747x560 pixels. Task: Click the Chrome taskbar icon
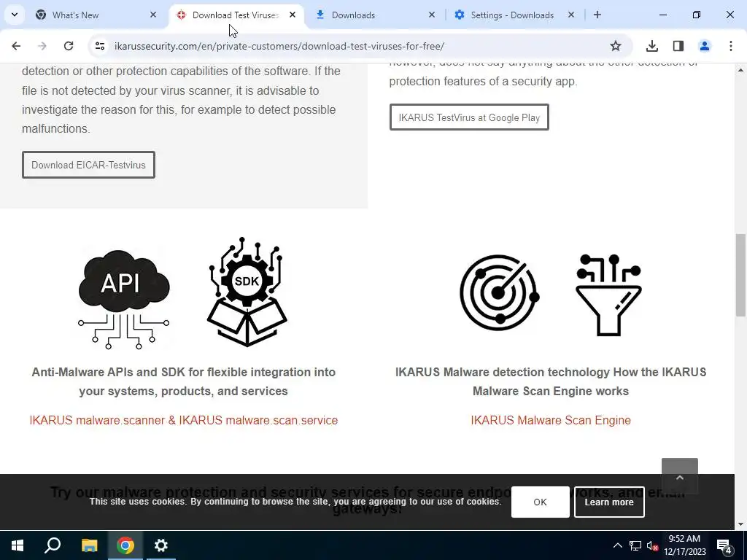125,545
